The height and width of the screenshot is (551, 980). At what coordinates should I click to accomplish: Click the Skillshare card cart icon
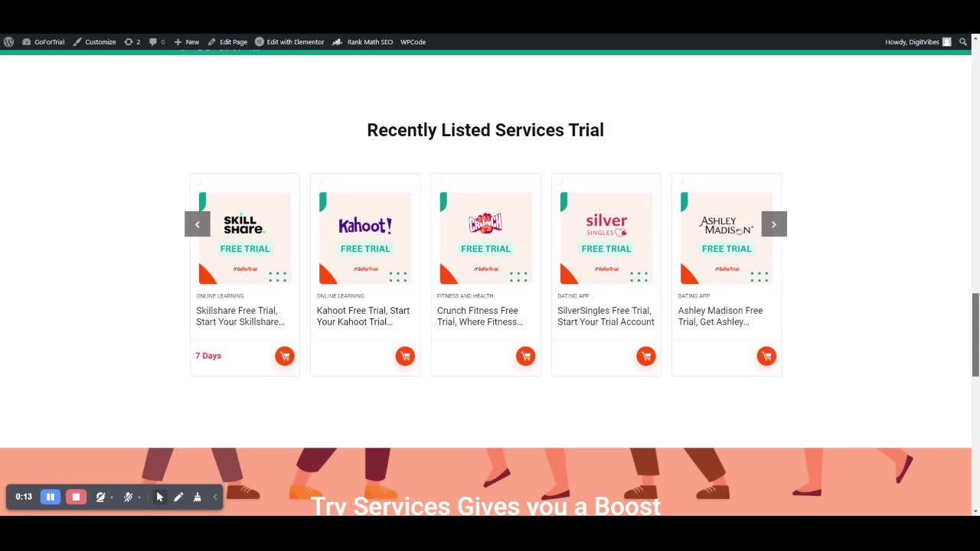coord(285,356)
